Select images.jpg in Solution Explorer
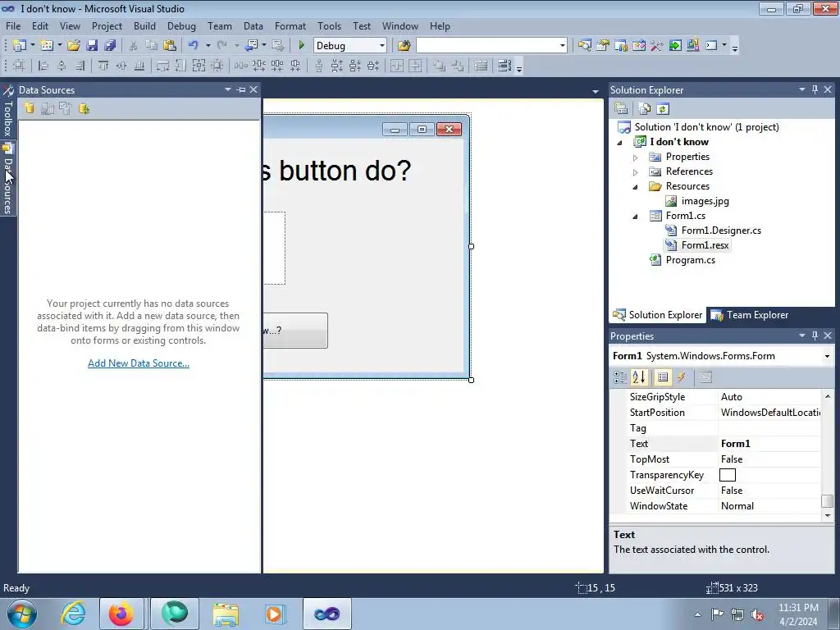 [705, 201]
